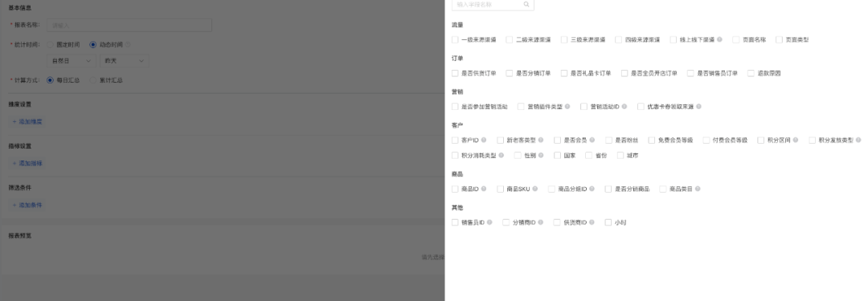Click 添加条件 link in background form
Image resolution: width=868 pixels, height=301 pixels.
[x=27, y=205]
